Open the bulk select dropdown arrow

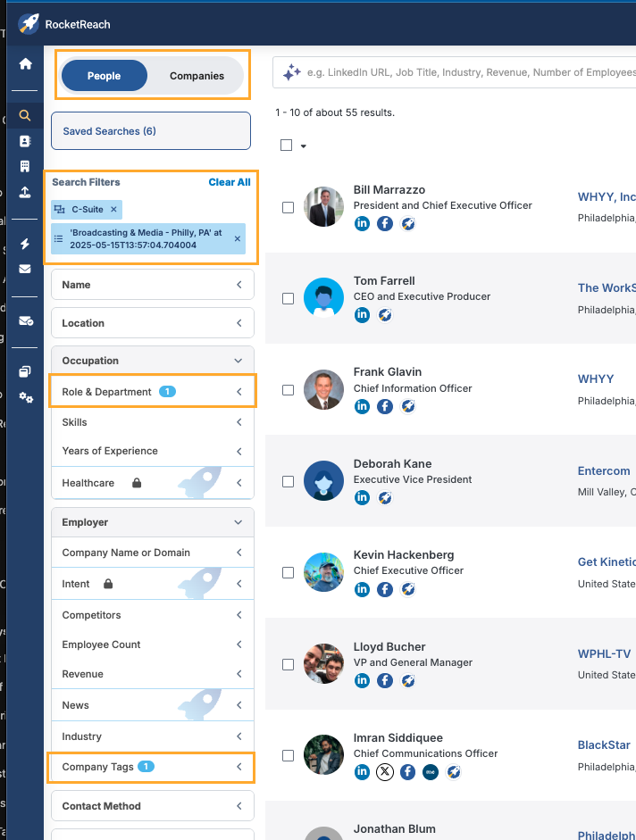304,146
